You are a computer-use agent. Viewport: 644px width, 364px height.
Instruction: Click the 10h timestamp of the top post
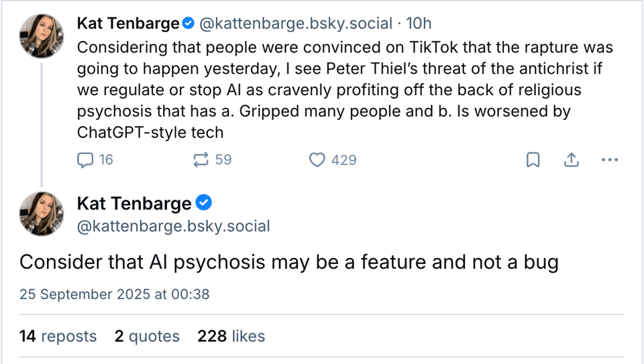419,23
